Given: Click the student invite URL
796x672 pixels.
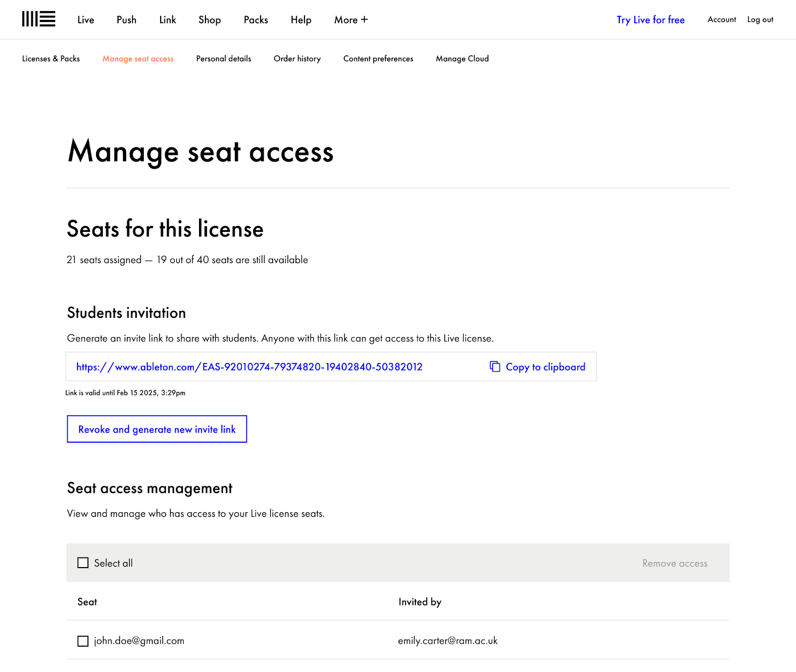Looking at the screenshot, I should pos(249,367).
